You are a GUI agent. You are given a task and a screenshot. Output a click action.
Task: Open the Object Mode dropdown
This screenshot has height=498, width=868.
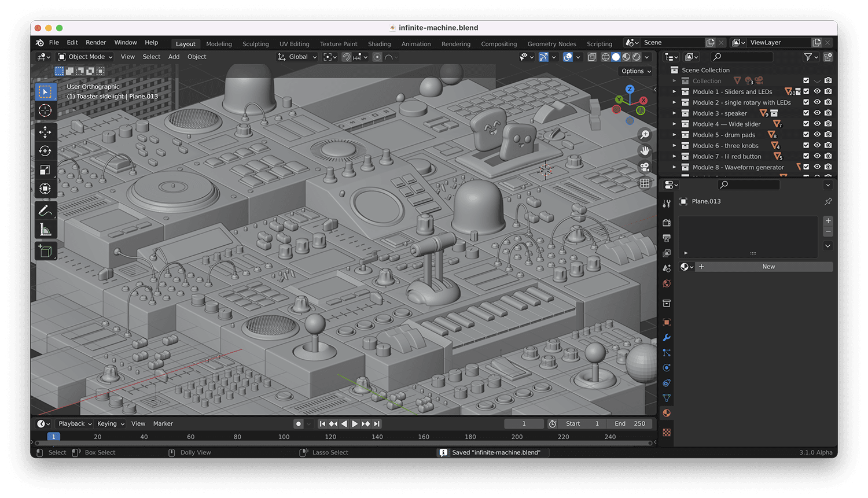click(x=84, y=56)
